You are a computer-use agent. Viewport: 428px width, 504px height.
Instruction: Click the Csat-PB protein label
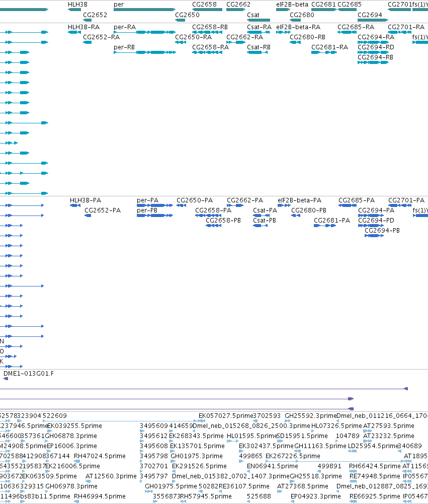point(265,221)
